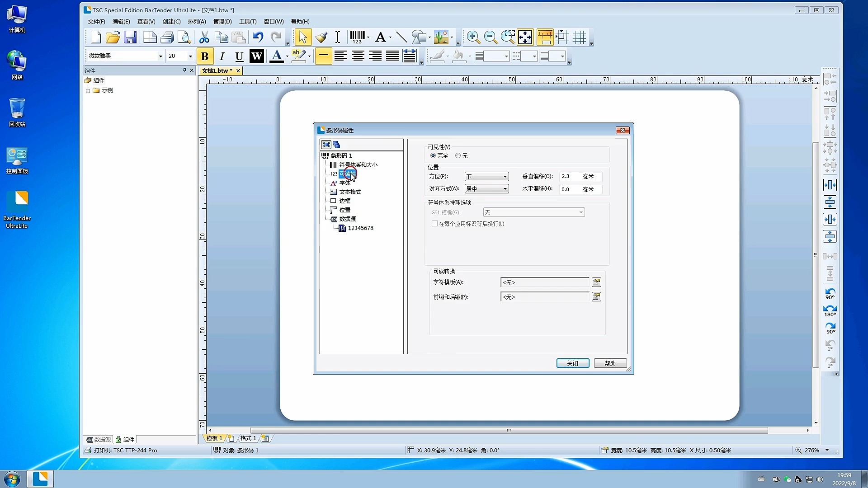This screenshot has width=868, height=488.
Task: Click the 帮助 button in dialog
Action: coord(610,363)
